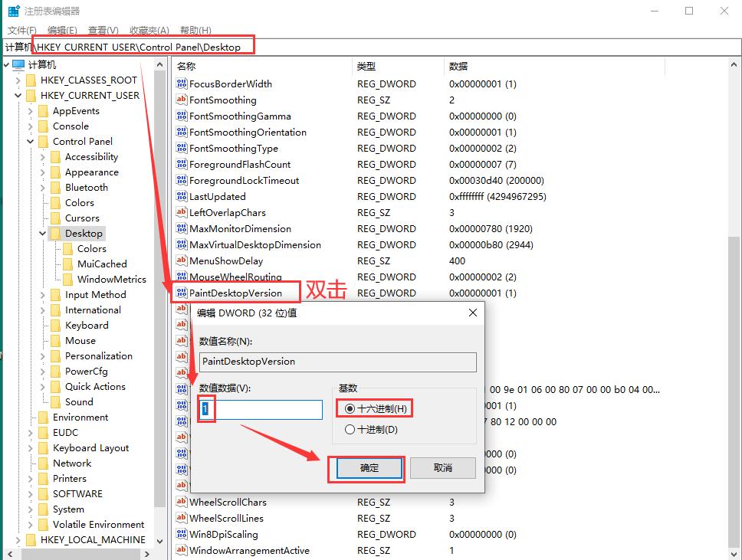Click FontSmoothingGamma DWORD icon

[x=181, y=116]
